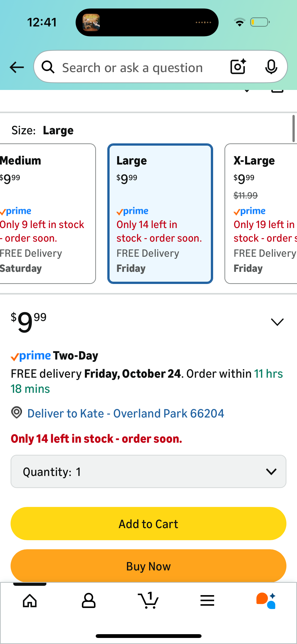Open the account profile icon
This screenshot has height=644, width=297.
(x=89, y=601)
